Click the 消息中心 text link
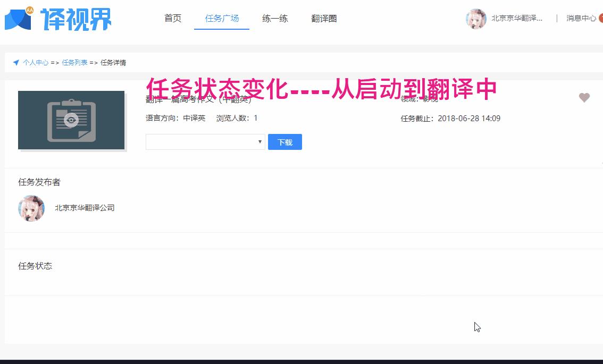The height and width of the screenshot is (364, 603). pos(581,18)
